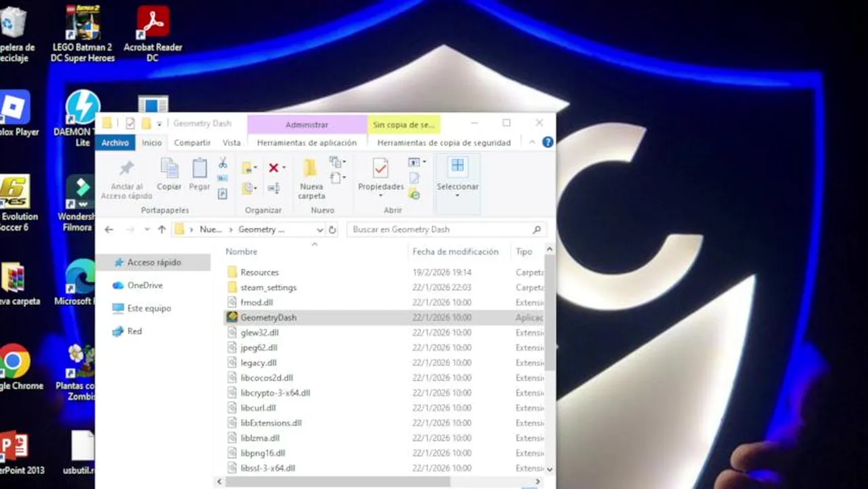This screenshot has width=868, height=489.
Task: Click the search magnifier icon
Action: click(x=537, y=230)
